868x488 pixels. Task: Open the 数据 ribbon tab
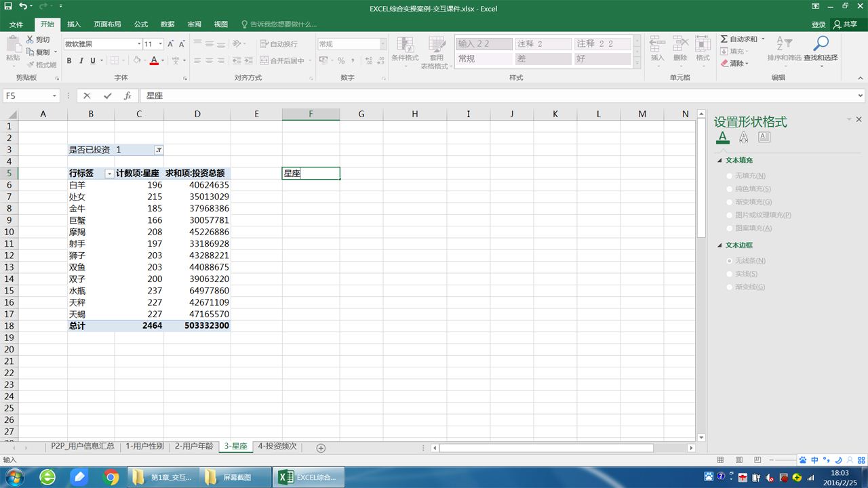[167, 24]
